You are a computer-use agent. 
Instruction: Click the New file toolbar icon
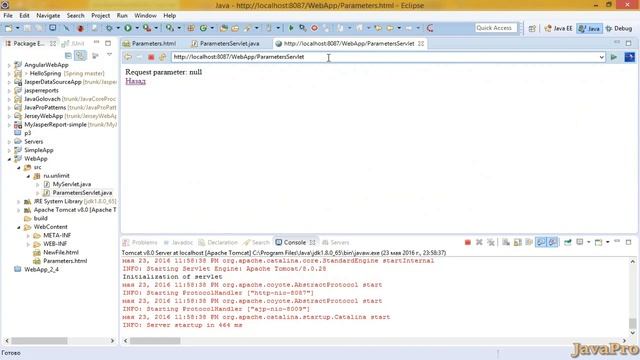pyautogui.click(x=9, y=28)
